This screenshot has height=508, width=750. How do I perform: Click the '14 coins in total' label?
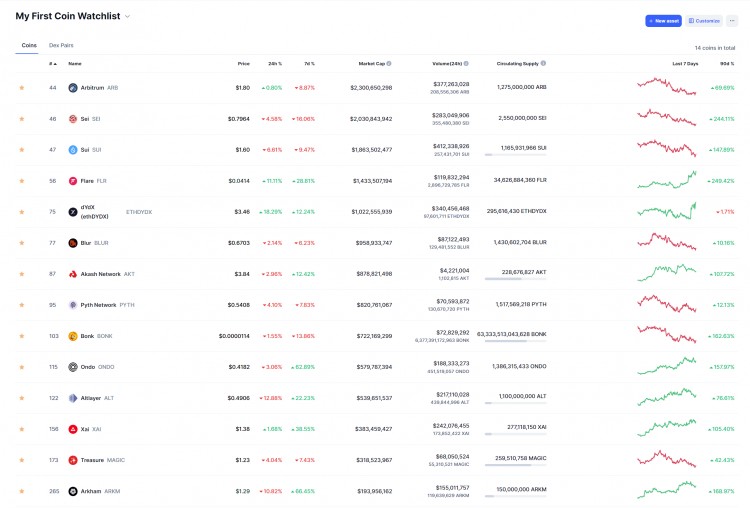point(715,48)
